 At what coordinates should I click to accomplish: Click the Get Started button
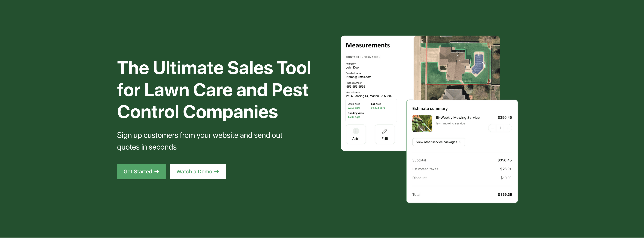pos(141,171)
